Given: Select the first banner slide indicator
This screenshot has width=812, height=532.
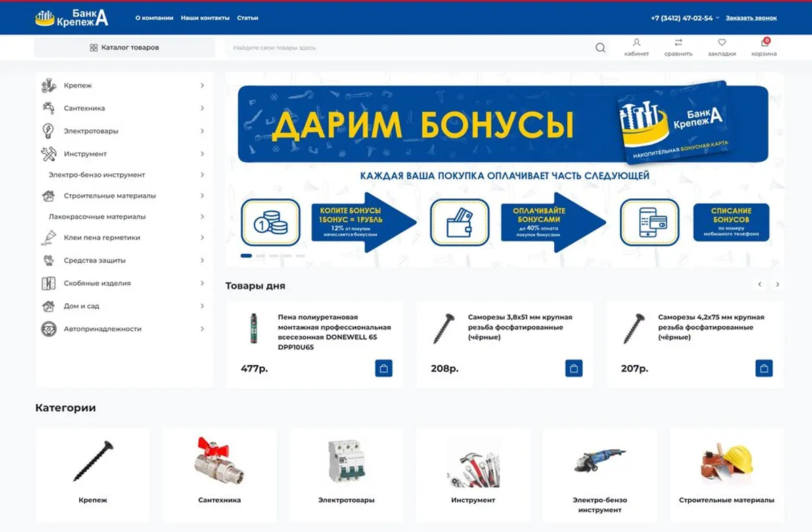Looking at the screenshot, I should [246, 256].
